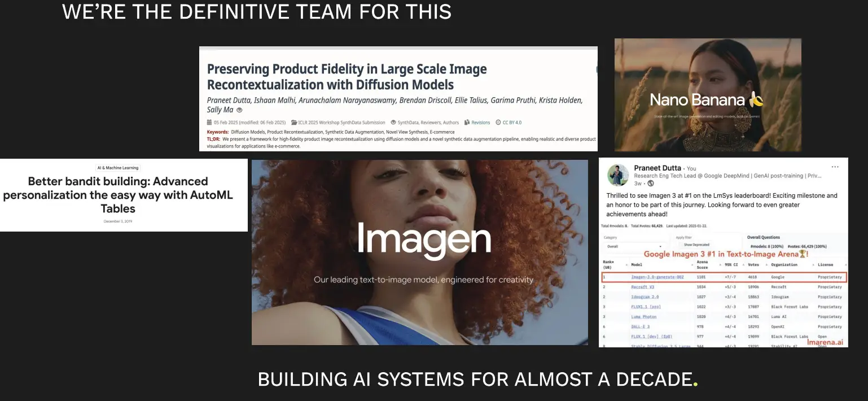Click the calendar icon before 05 Feb 2025

209,123
